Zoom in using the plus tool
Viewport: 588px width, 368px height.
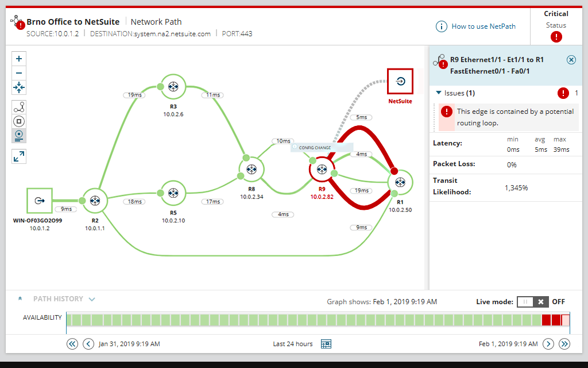(19, 58)
